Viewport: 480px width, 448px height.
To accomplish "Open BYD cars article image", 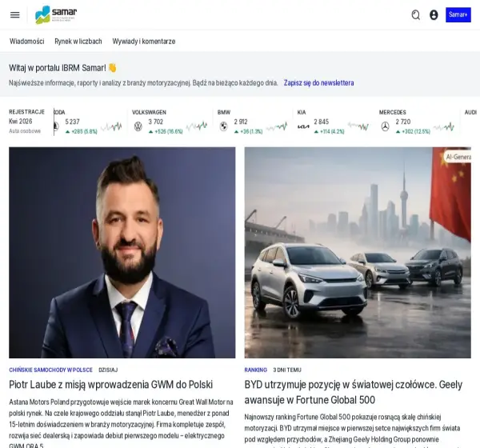I will coord(358,253).
